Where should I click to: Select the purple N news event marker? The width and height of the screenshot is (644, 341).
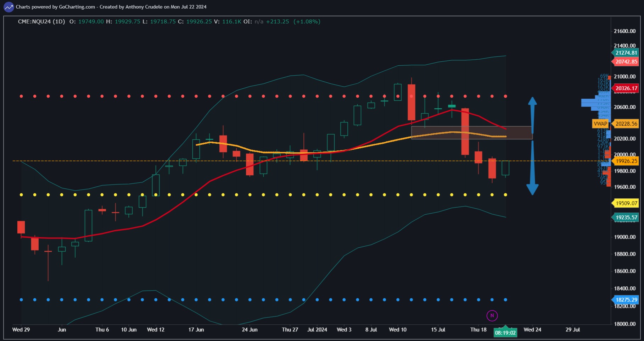click(x=492, y=315)
